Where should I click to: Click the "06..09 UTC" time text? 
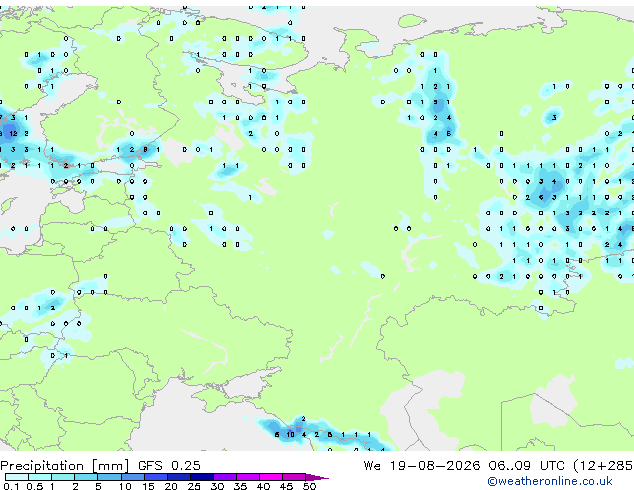pos(526,465)
